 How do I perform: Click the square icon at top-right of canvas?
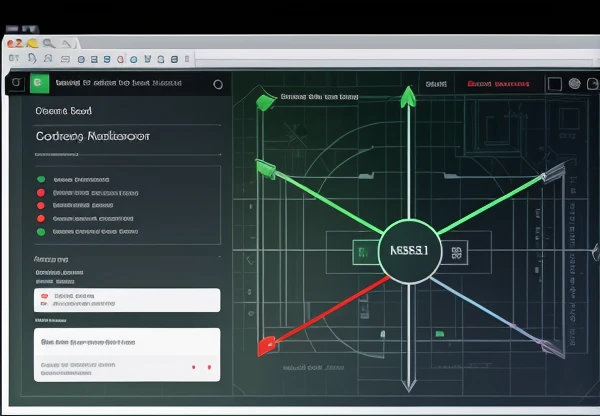pyautogui.click(x=553, y=84)
